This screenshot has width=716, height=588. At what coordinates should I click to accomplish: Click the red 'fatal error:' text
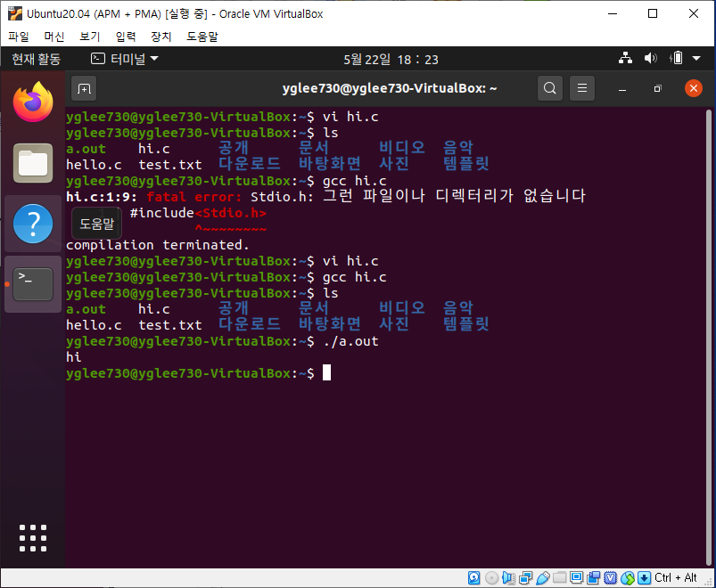point(193,197)
